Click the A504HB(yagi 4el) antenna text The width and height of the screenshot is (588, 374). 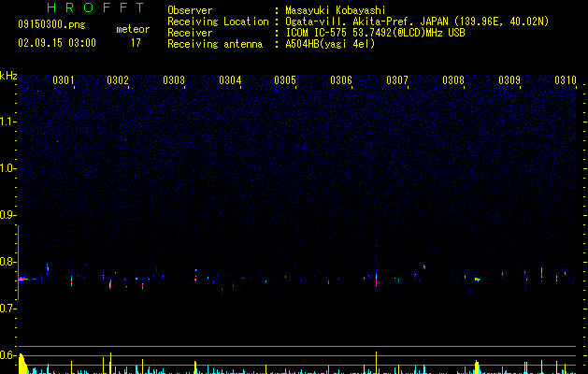(x=330, y=44)
